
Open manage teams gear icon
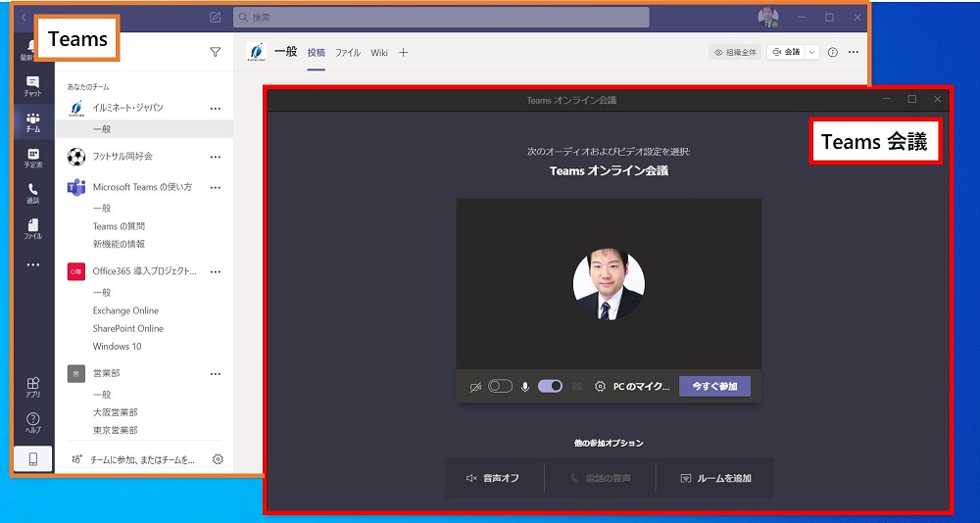click(218, 459)
